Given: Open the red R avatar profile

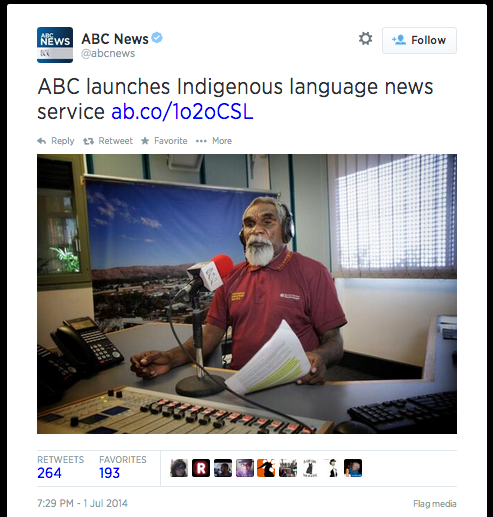Looking at the screenshot, I should click(x=201, y=468).
